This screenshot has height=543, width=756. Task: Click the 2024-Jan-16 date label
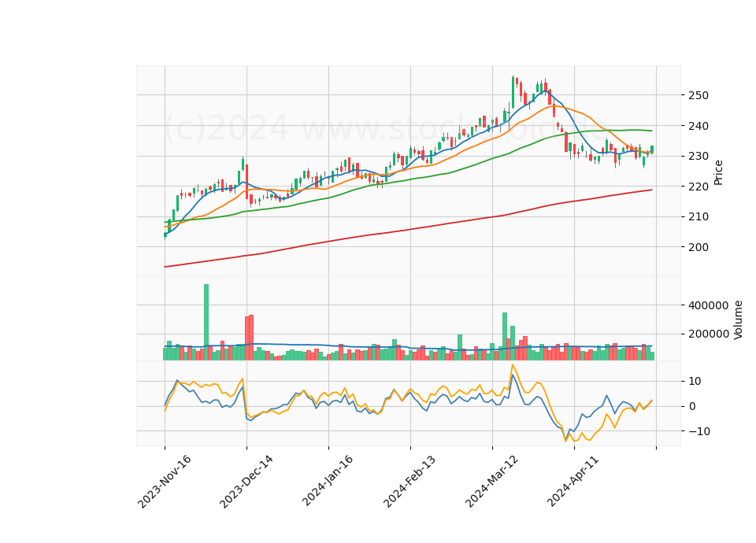coord(328,480)
